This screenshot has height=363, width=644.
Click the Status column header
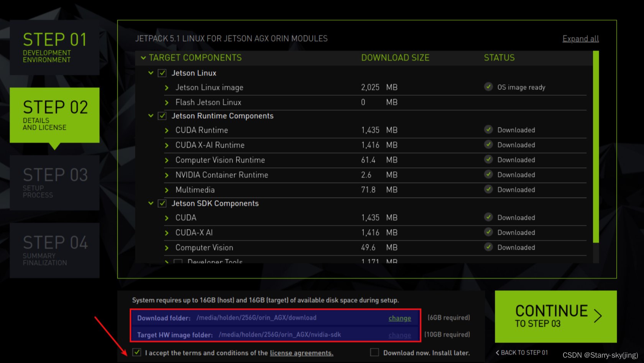499,58
